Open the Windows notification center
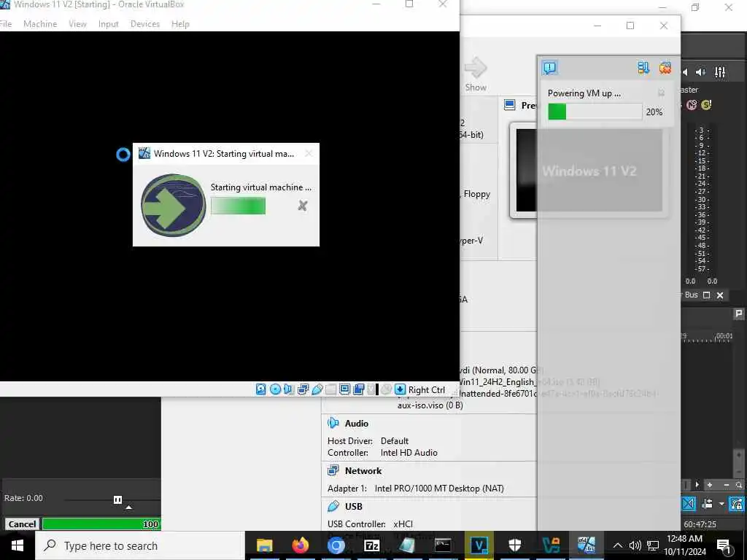Screen dimensions: 747x560 point(724,545)
